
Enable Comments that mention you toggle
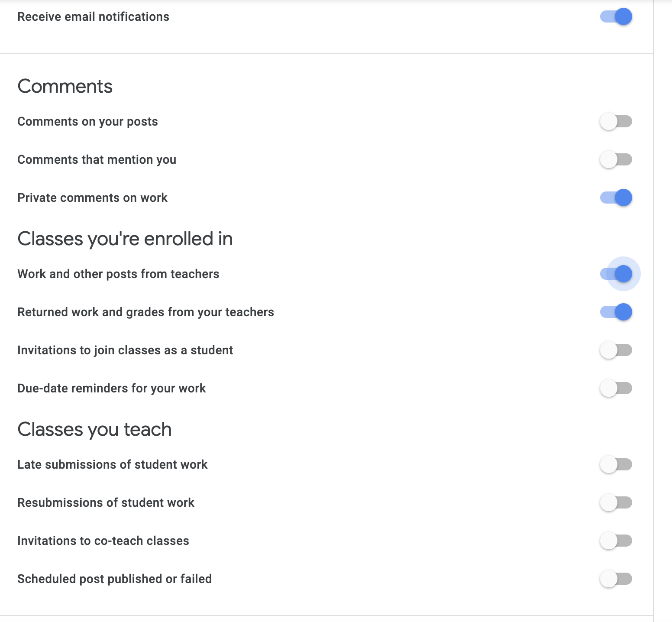pos(616,159)
